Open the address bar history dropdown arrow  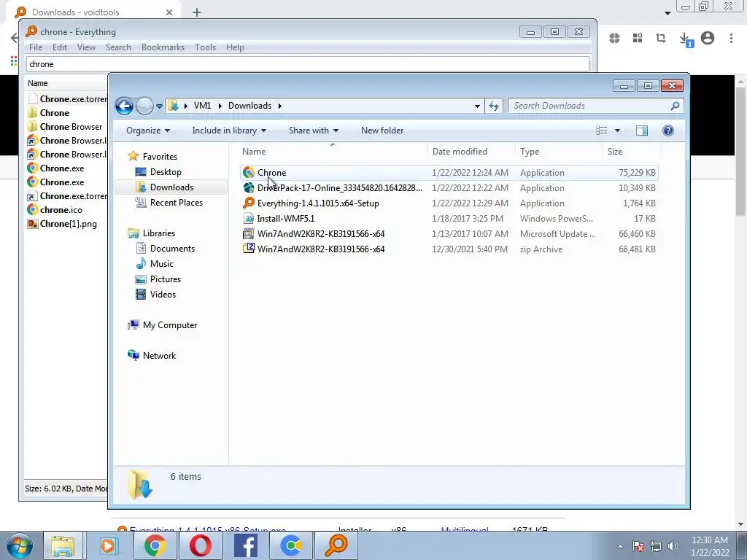(x=477, y=106)
